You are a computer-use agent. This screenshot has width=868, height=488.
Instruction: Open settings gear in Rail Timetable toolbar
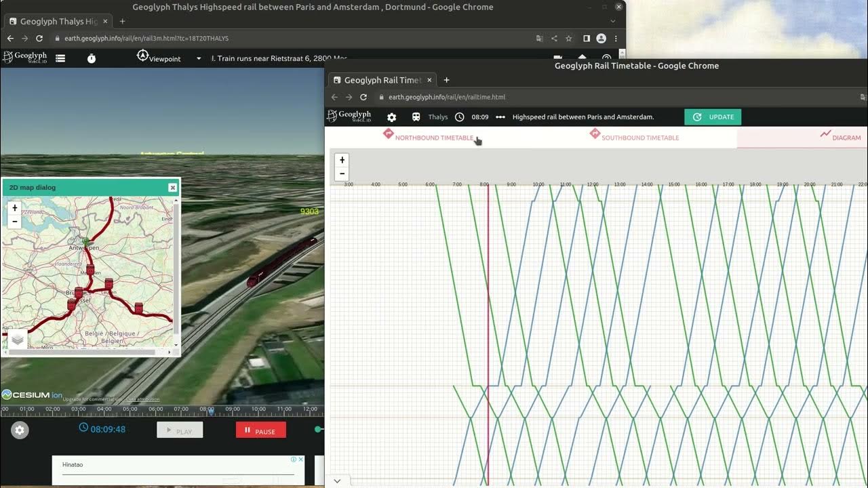pos(391,117)
